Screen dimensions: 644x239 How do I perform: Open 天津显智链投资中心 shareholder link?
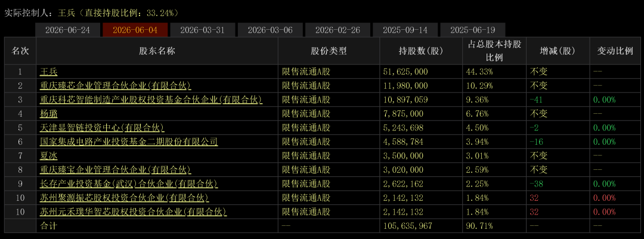(x=102, y=128)
